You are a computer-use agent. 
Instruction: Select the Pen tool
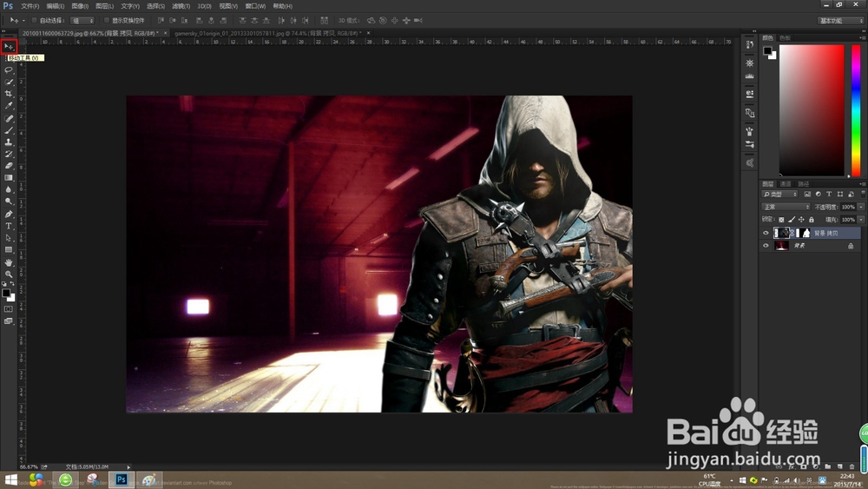point(9,215)
